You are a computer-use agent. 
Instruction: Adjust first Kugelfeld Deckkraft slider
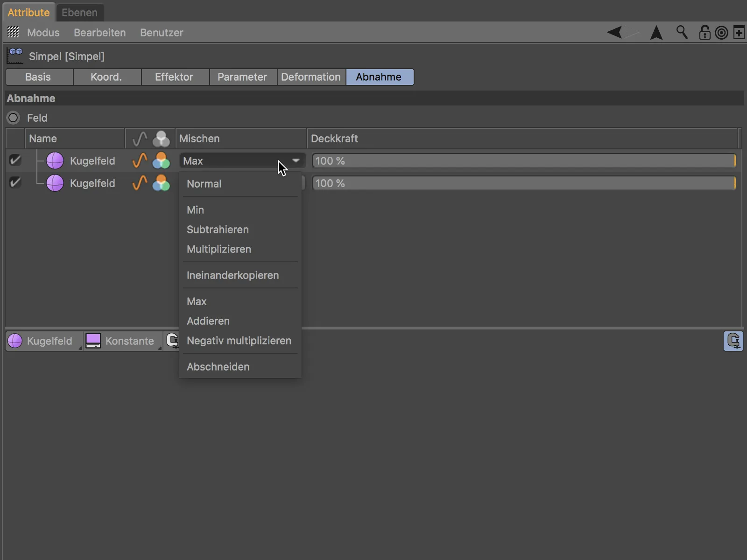[524, 161]
